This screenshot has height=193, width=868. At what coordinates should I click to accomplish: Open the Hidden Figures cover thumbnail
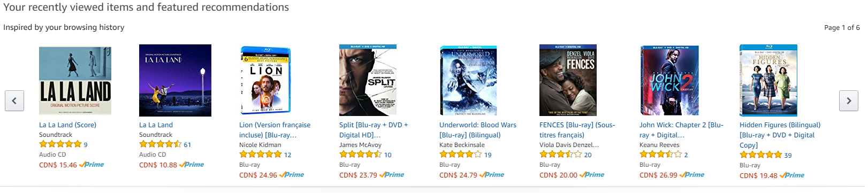click(x=768, y=80)
